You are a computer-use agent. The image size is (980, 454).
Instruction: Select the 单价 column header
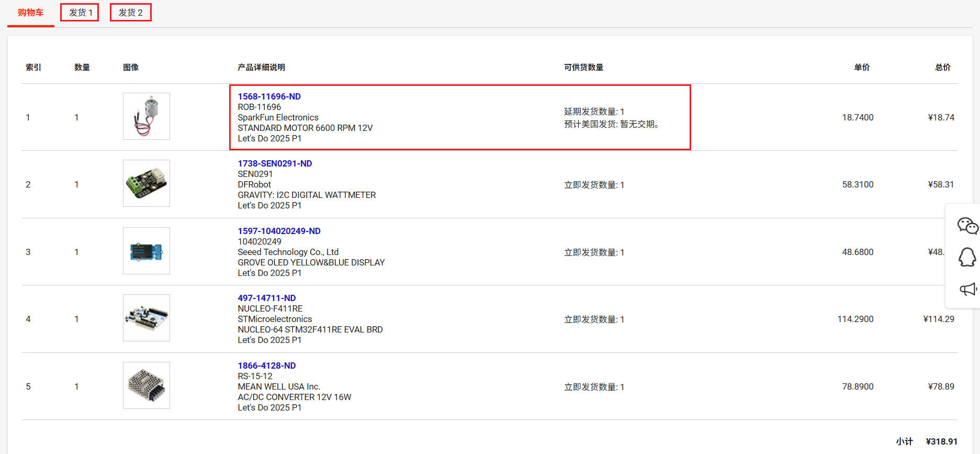coord(862,67)
